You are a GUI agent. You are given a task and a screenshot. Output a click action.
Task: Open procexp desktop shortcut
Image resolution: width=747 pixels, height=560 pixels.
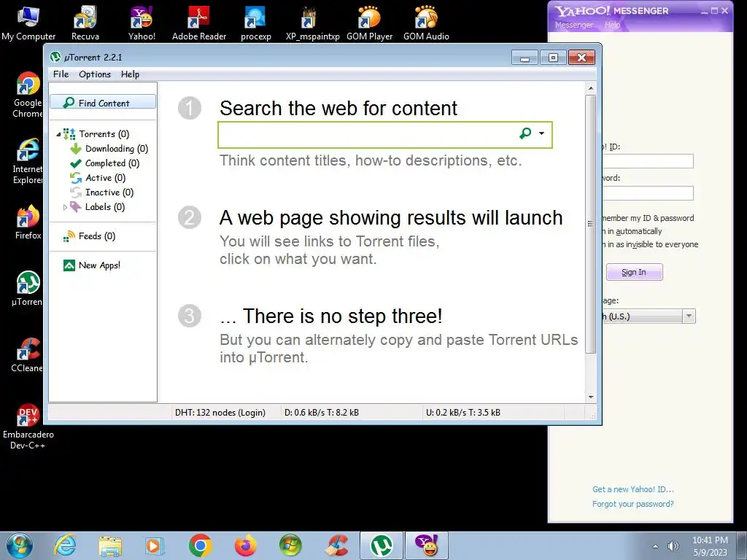point(256,23)
